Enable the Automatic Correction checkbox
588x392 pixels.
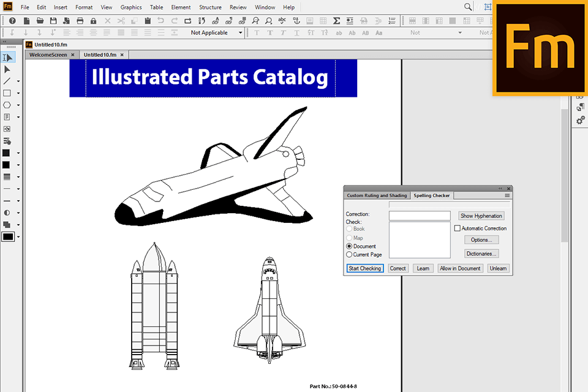[x=457, y=228]
